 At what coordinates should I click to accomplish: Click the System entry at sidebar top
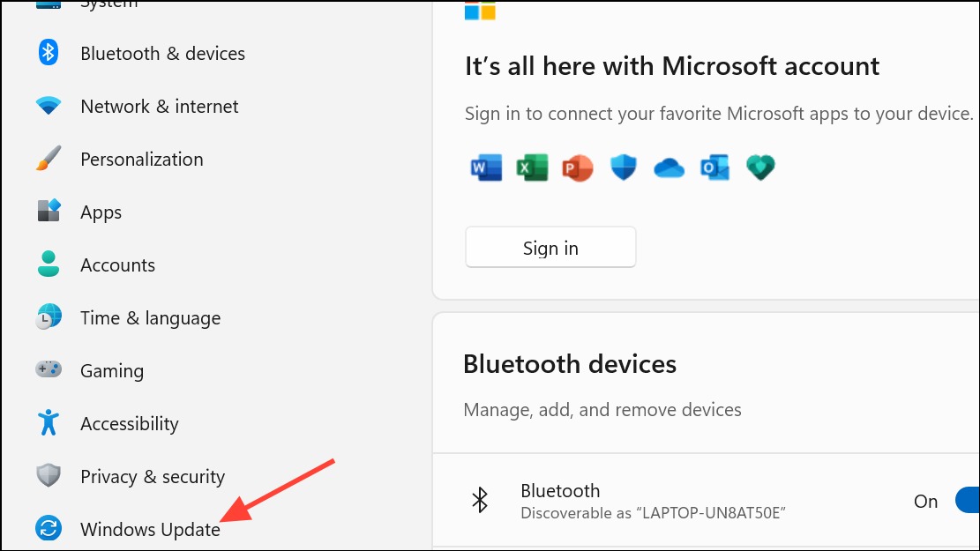[x=106, y=4]
